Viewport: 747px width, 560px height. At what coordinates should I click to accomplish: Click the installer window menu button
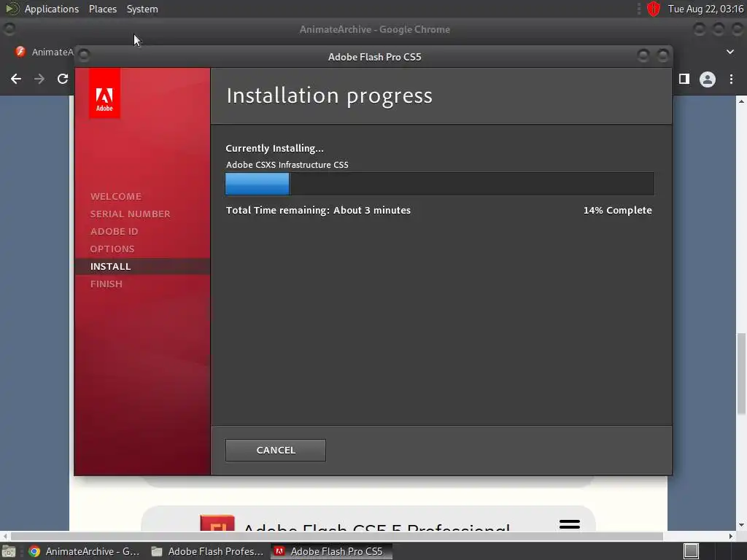coord(84,55)
